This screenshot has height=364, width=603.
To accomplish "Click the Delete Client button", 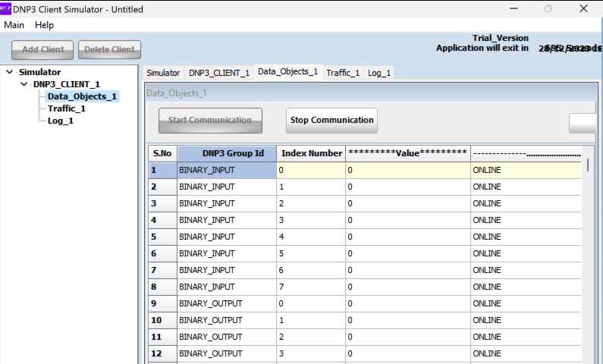I will [x=109, y=50].
